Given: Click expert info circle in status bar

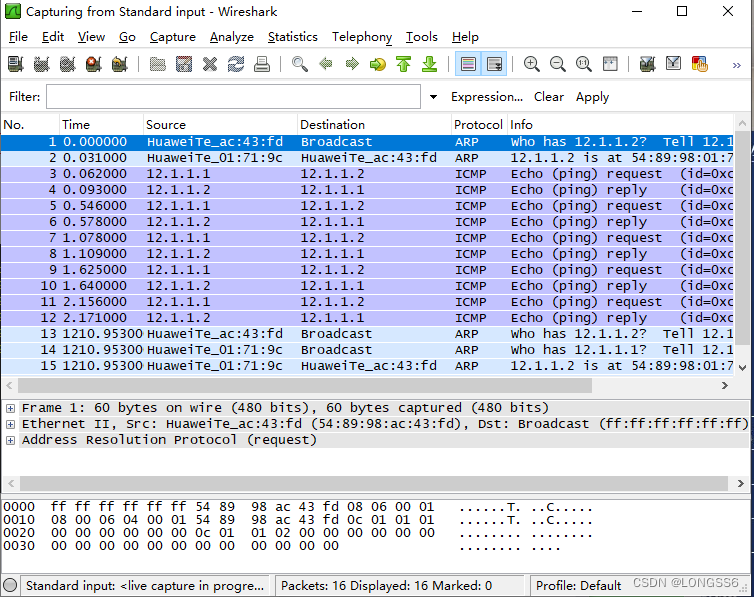Looking at the screenshot, I should pyautogui.click(x=10, y=585).
